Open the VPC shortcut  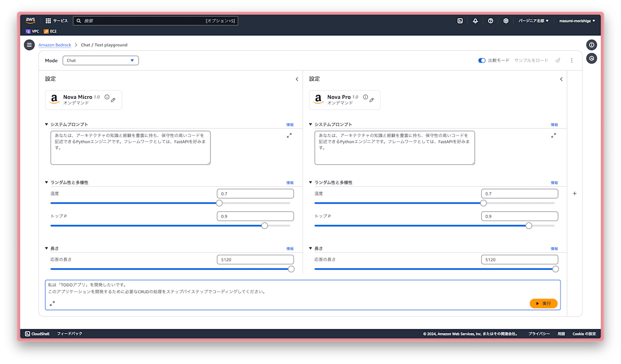33,31
